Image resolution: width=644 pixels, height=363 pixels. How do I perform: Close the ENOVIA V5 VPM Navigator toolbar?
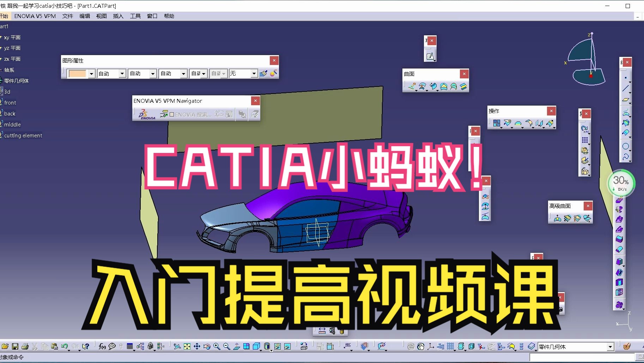pos(255,101)
